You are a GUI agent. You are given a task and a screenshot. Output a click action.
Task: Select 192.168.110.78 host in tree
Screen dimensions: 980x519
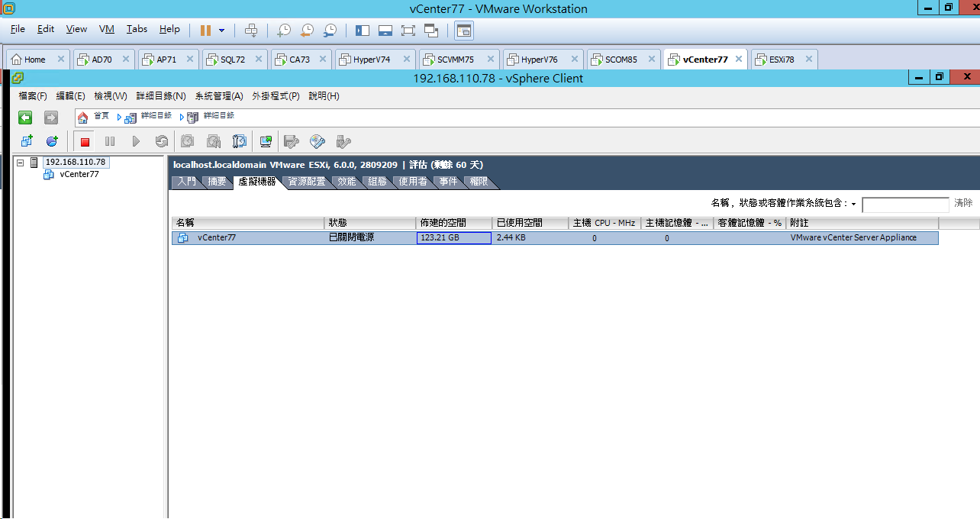point(75,162)
